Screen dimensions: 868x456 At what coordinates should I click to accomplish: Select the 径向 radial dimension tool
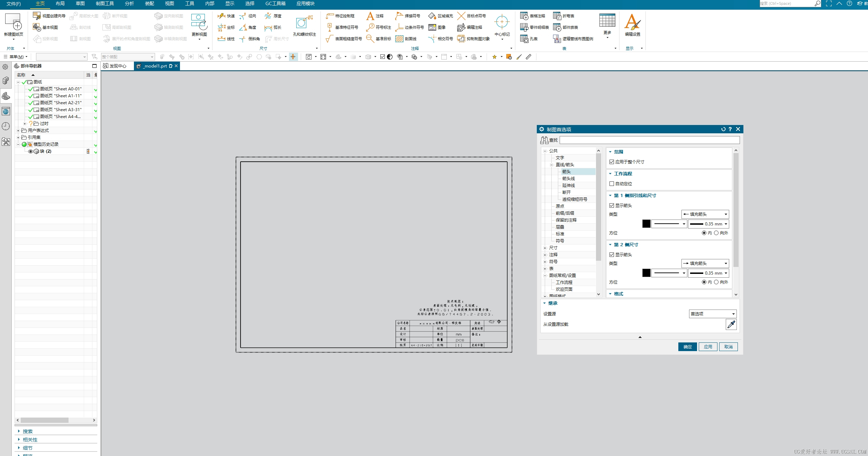pyautogui.click(x=247, y=16)
